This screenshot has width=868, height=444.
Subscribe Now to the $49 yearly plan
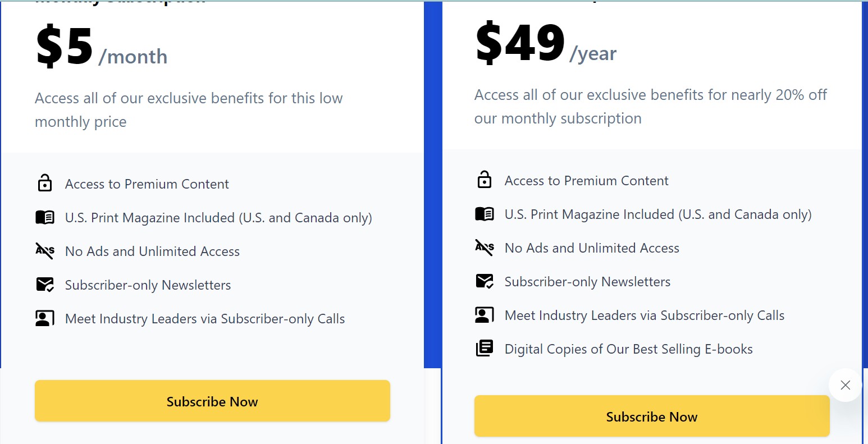point(652,416)
